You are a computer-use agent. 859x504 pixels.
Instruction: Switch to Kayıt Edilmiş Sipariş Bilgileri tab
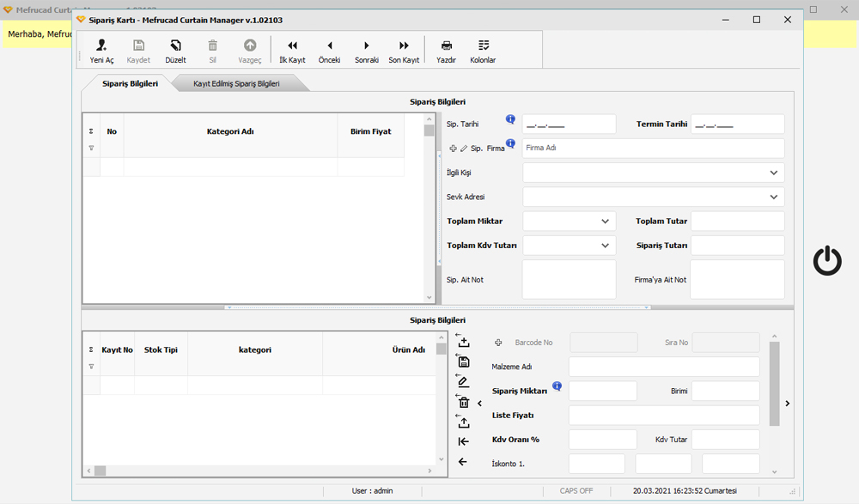(x=236, y=83)
